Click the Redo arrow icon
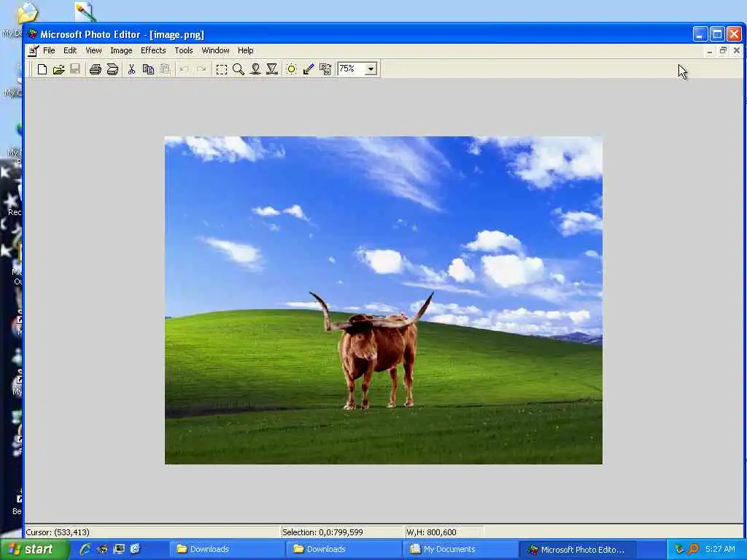 coord(201,69)
